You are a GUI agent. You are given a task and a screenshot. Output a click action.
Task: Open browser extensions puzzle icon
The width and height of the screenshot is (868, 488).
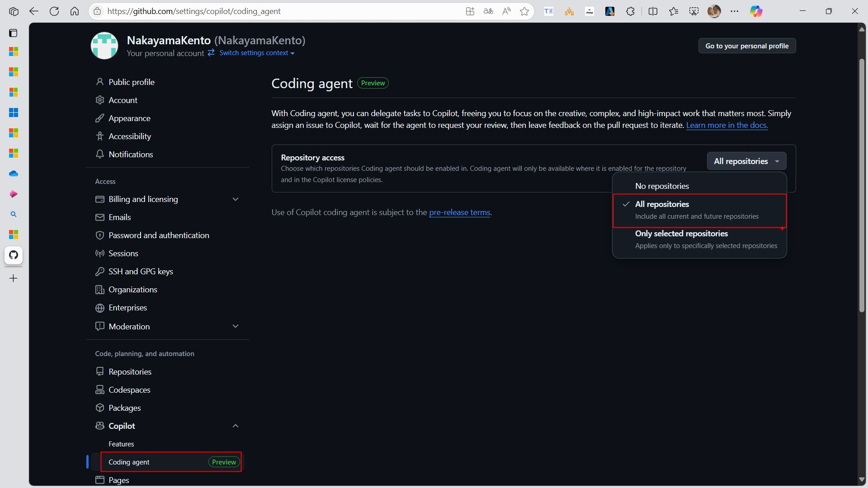pyautogui.click(x=630, y=11)
